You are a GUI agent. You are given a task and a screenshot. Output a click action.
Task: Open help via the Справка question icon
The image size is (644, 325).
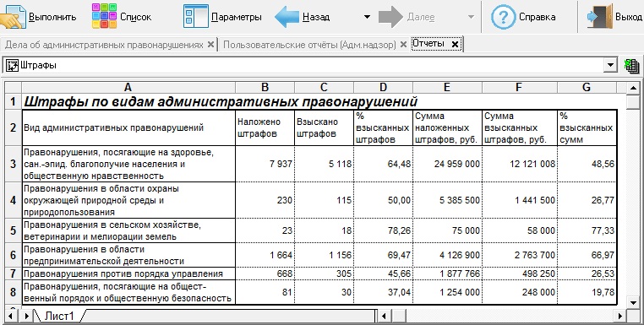(x=504, y=17)
